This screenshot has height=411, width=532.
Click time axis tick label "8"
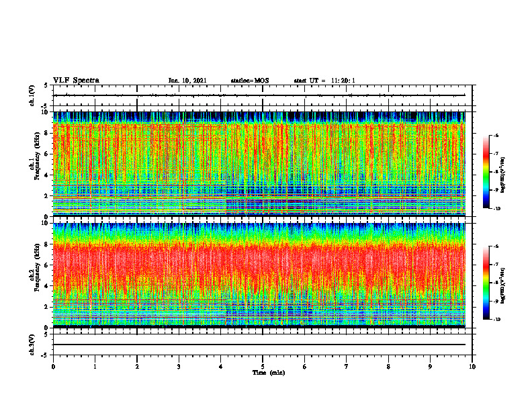[388, 367]
